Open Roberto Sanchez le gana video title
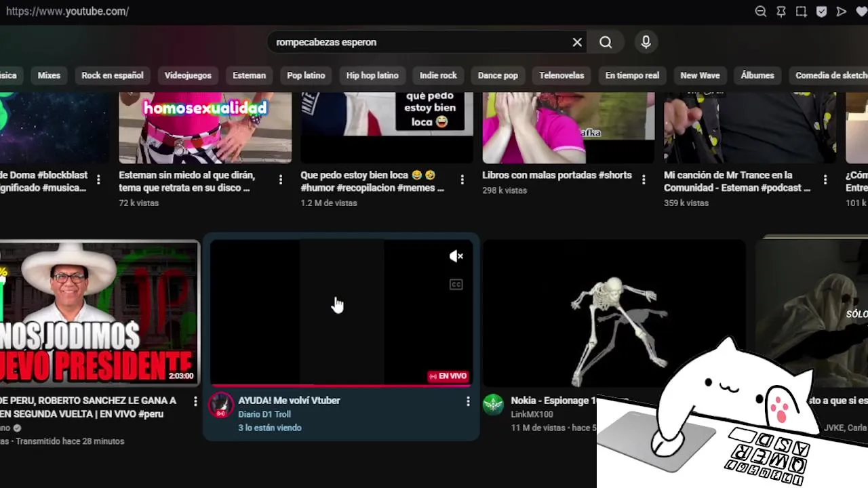Viewport: 868px width, 488px height. tap(88, 407)
